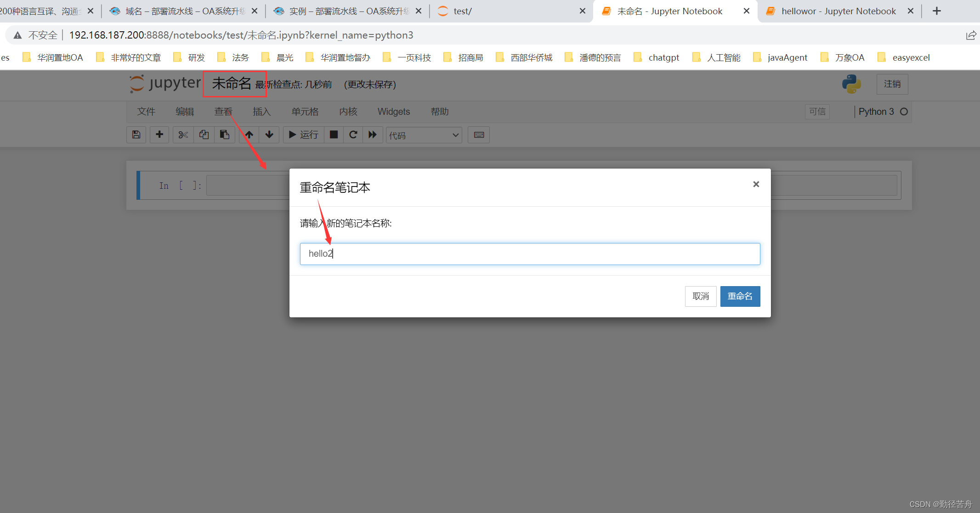
Task: Click the save notebook floppy icon
Action: 136,135
